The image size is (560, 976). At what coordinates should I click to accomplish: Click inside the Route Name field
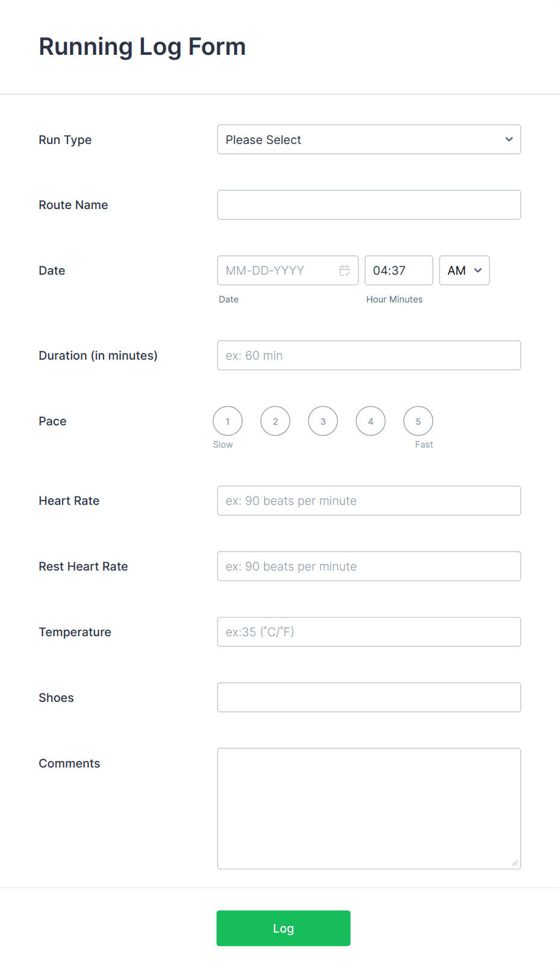click(369, 205)
